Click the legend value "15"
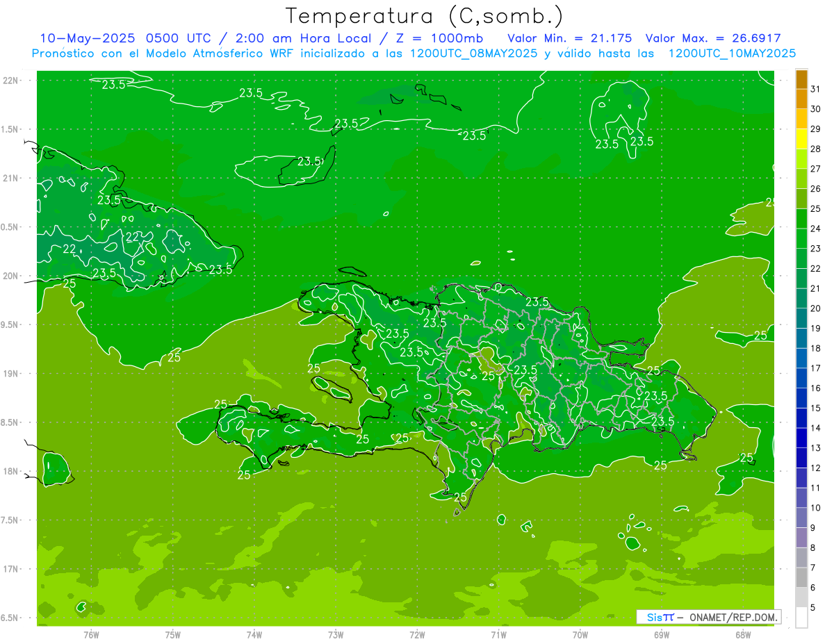Screen dimensions: 834x644 (815, 408)
